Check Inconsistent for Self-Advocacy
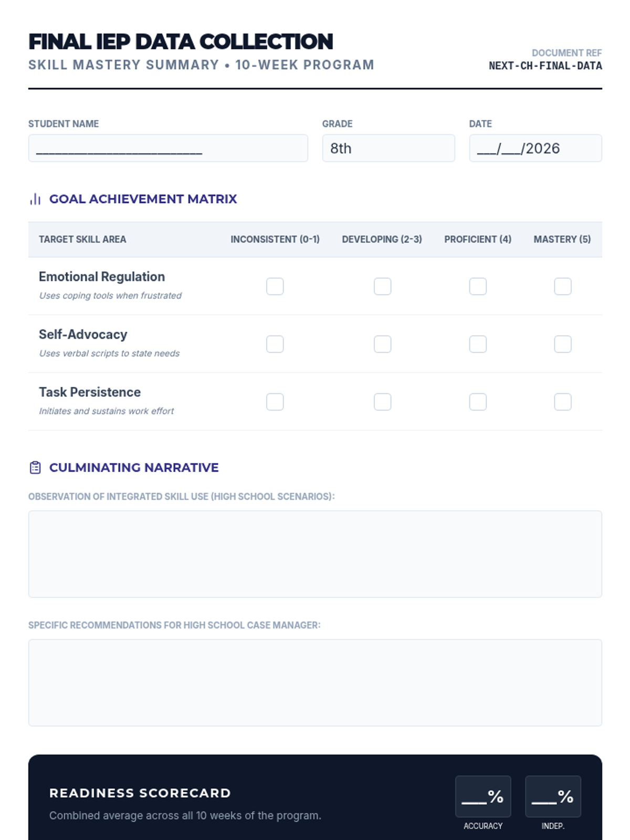The width and height of the screenshot is (630, 840). (275, 344)
